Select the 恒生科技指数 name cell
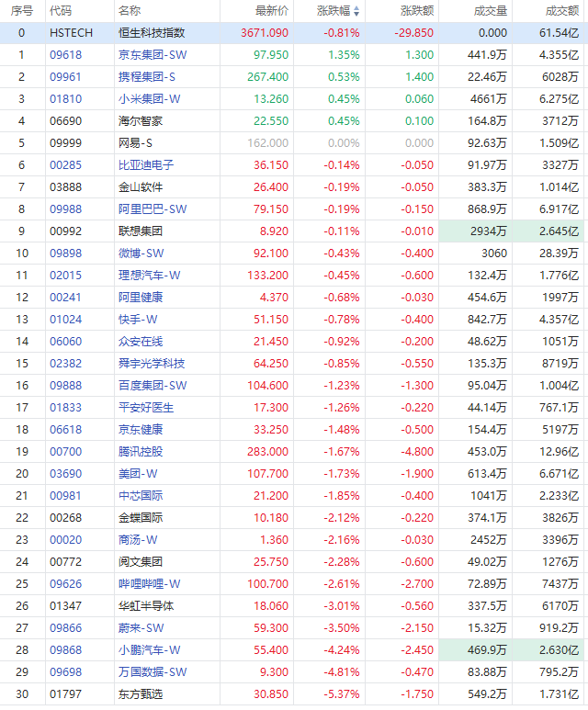This screenshot has height=710, width=588. coord(152,33)
